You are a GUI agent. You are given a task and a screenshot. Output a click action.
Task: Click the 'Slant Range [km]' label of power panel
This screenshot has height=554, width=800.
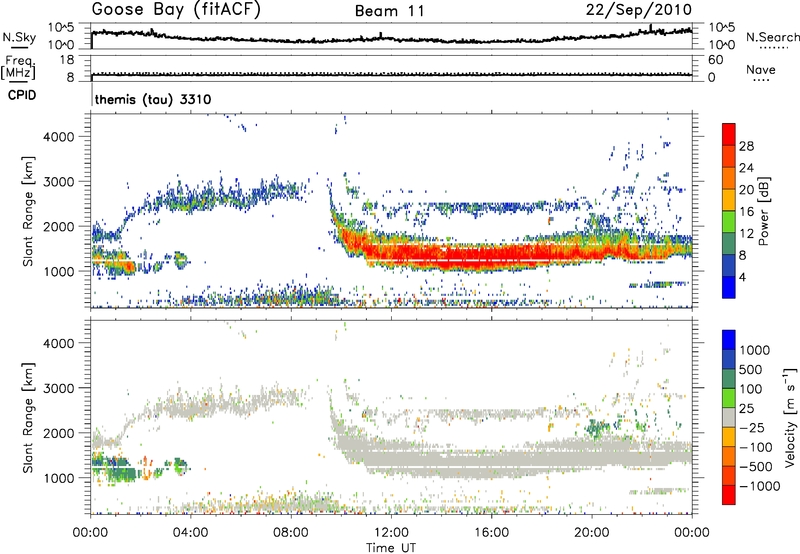coord(28,211)
